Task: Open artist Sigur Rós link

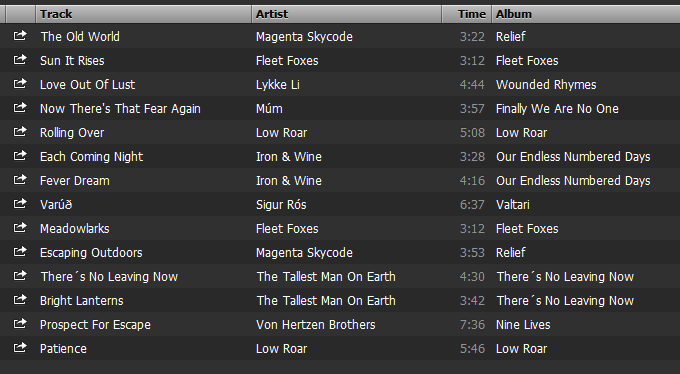Action: (x=281, y=205)
